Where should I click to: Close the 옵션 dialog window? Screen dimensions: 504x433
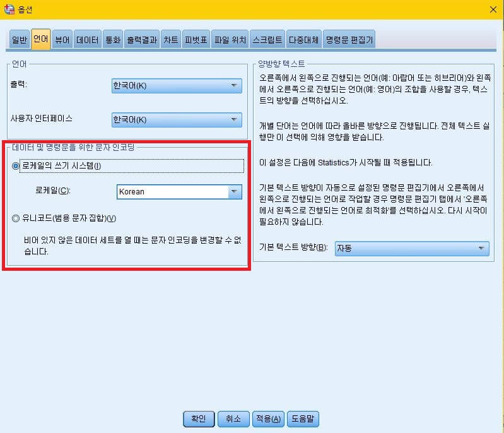coord(493,9)
